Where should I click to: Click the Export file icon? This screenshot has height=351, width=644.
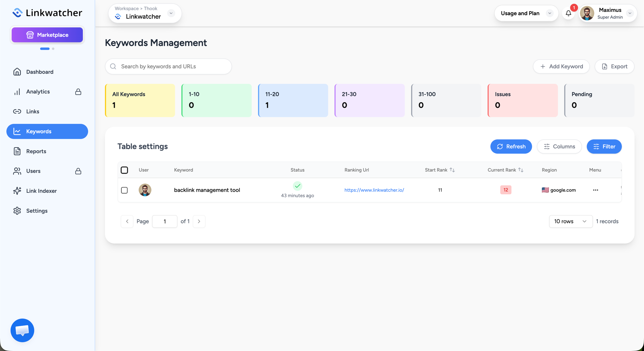tap(604, 66)
